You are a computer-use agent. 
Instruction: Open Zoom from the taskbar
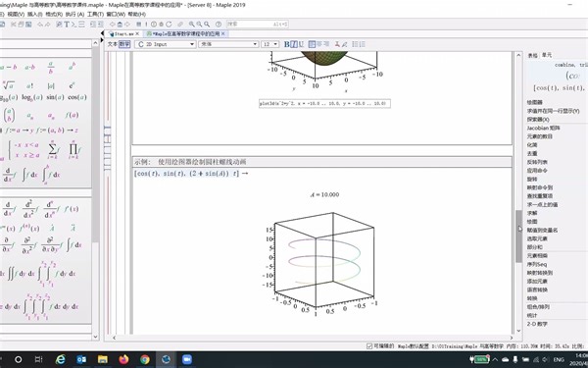click(x=186, y=359)
